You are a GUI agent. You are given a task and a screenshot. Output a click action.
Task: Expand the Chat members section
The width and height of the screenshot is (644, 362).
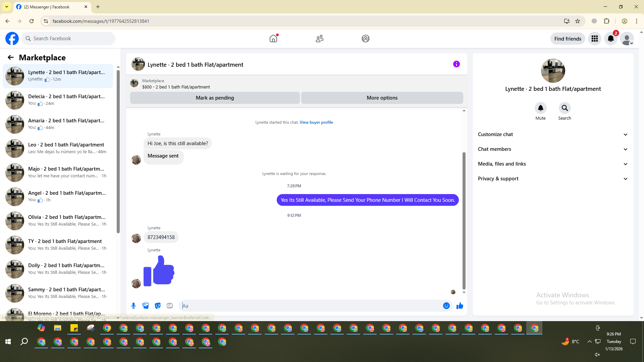coord(553,149)
